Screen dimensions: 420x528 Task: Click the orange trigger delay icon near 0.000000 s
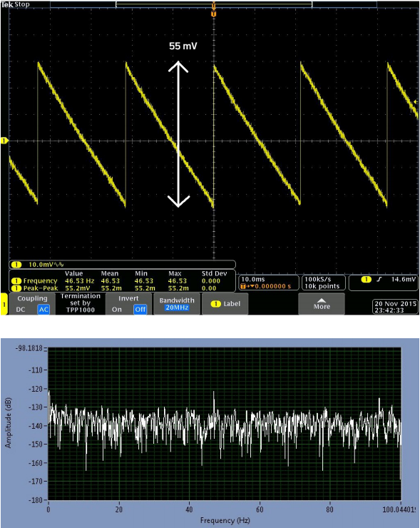245,286
